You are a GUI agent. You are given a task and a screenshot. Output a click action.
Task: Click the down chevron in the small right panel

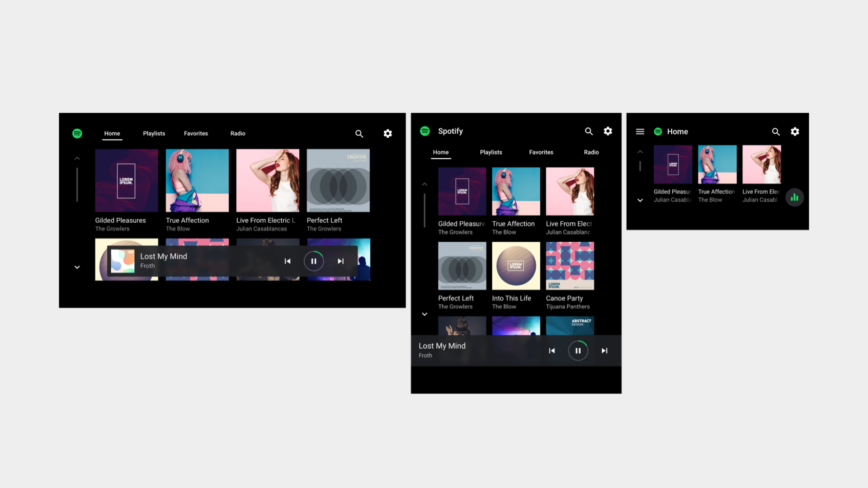[x=640, y=200]
